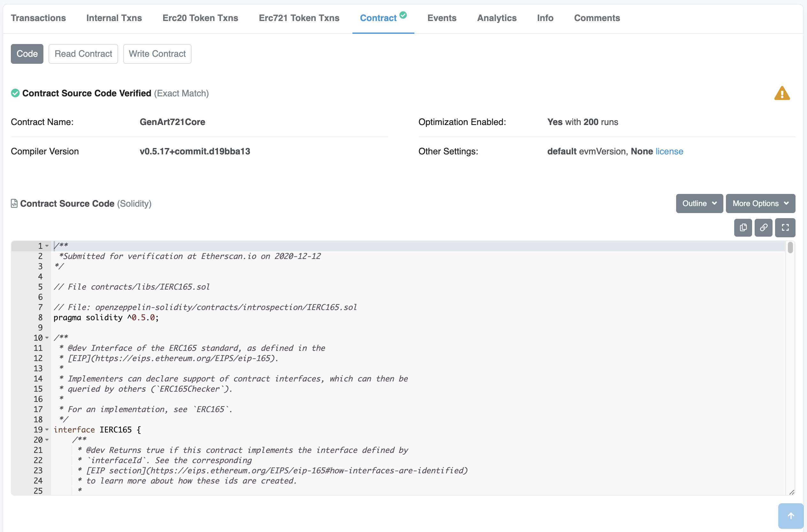Switch to the Transactions tab

click(x=38, y=18)
